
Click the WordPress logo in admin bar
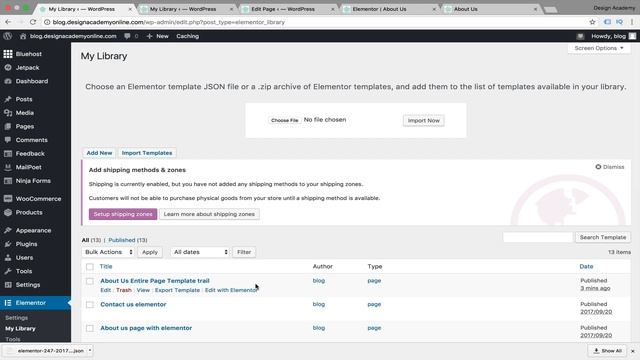click(x=7, y=36)
